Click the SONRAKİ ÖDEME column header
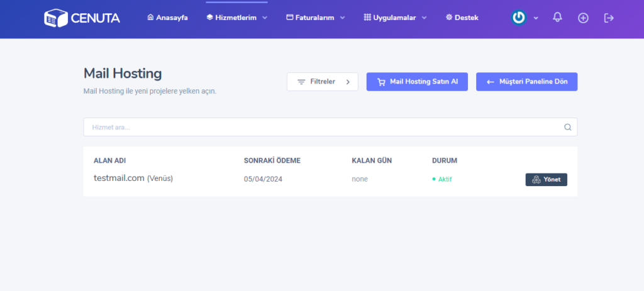Viewport: 644px width, 291px height. (272, 160)
